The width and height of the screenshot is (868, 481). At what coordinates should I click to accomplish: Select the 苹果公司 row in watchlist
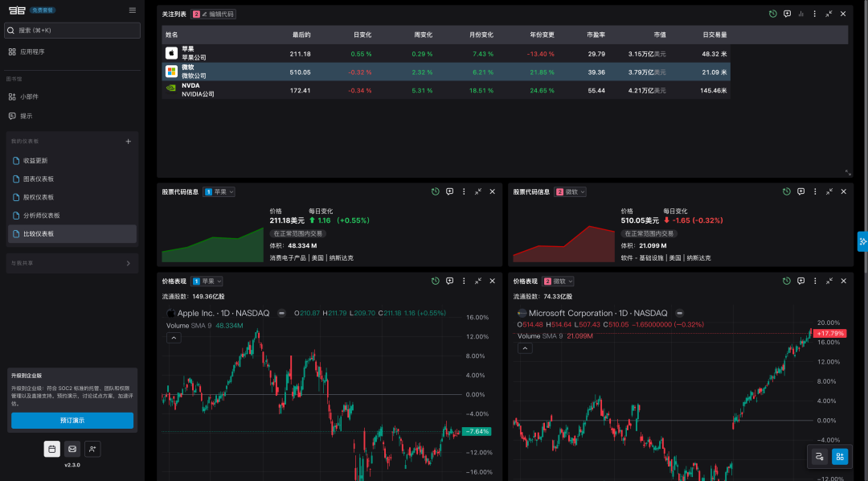pyautogui.click(x=445, y=53)
